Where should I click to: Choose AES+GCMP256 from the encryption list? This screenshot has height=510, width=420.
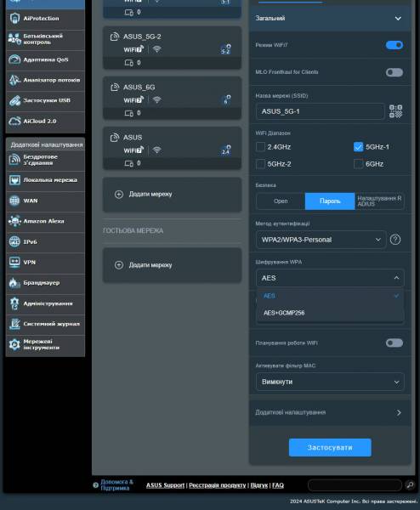330,313
